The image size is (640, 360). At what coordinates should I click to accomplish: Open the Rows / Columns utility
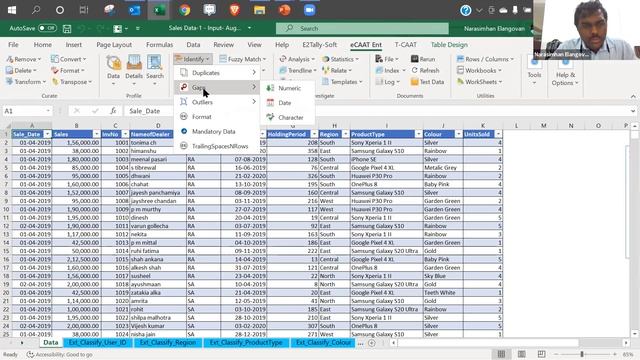tap(485, 59)
